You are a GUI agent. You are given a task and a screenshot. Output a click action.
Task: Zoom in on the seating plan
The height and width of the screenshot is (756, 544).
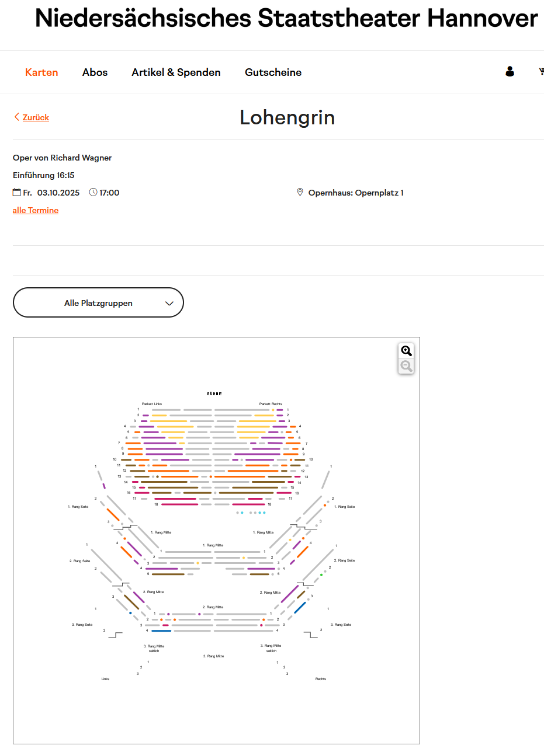406,351
